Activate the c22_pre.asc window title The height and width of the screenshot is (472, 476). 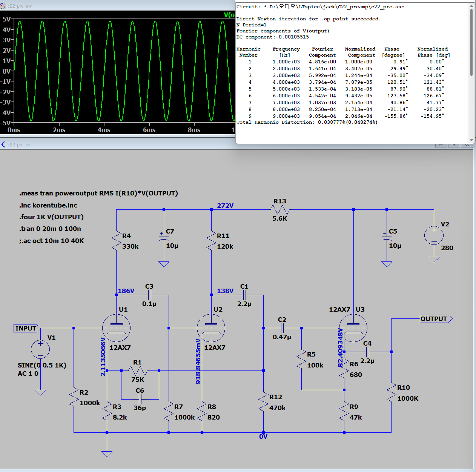tap(19, 145)
